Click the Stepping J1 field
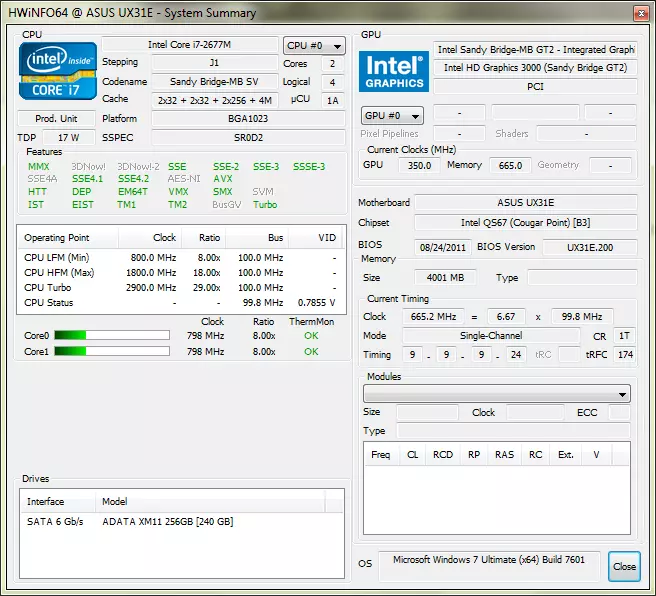Image resolution: width=656 pixels, height=596 pixels. point(214,63)
